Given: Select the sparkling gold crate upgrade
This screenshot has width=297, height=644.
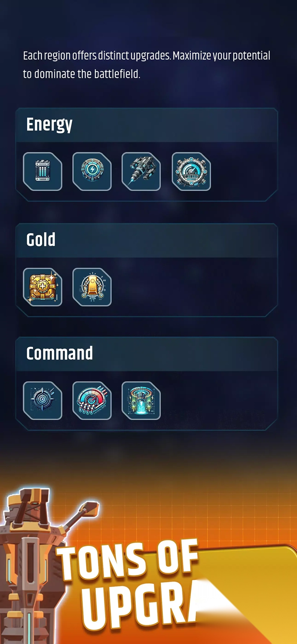Looking at the screenshot, I should pos(43,287).
